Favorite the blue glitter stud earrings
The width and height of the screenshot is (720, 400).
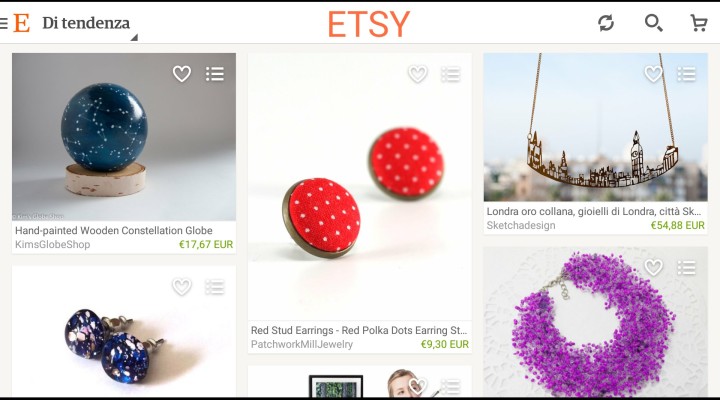182,287
